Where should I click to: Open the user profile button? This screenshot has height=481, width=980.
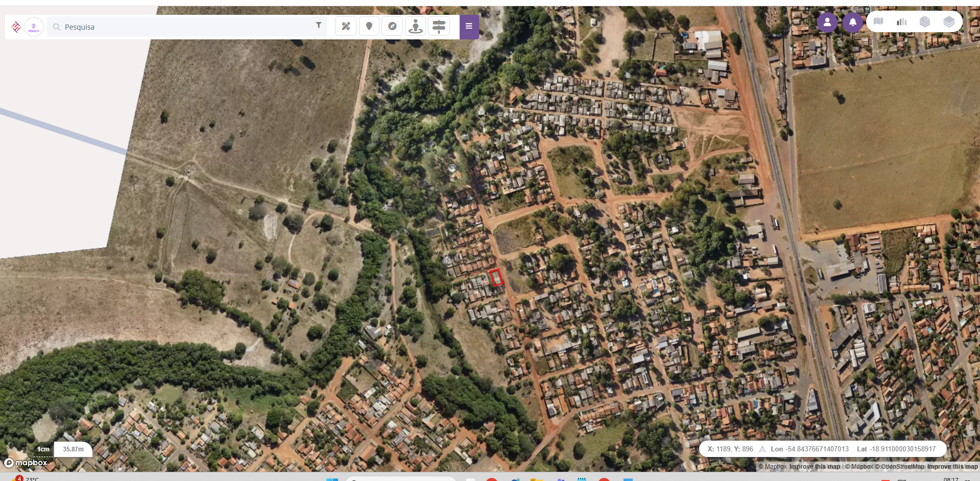(x=827, y=22)
